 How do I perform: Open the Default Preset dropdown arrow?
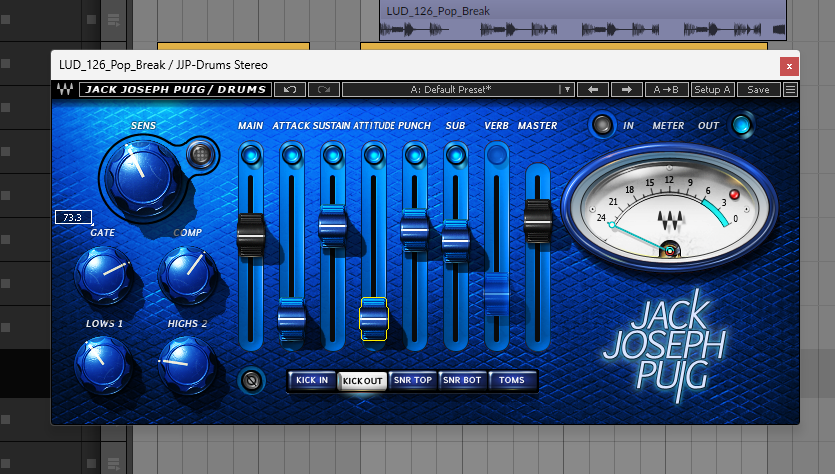pyautogui.click(x=567, y=89)
